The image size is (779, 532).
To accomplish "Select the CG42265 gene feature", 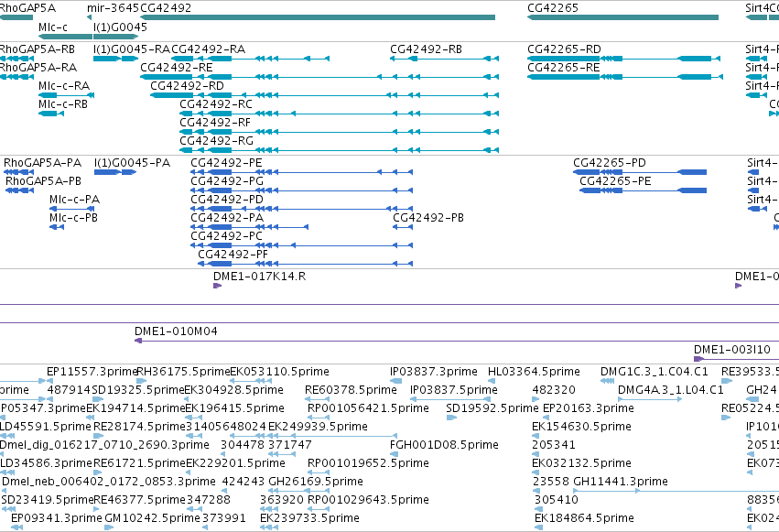I will 623,17.
